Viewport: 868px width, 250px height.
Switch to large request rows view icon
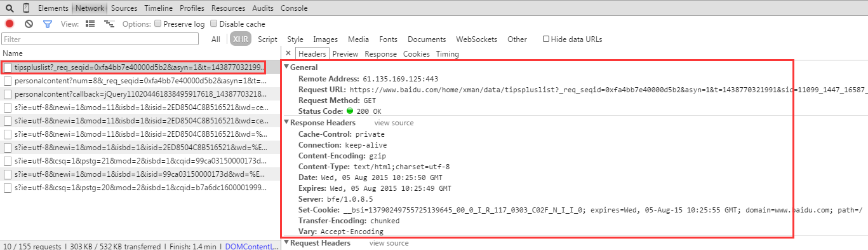pyautogui.click(x=90, y=24)
